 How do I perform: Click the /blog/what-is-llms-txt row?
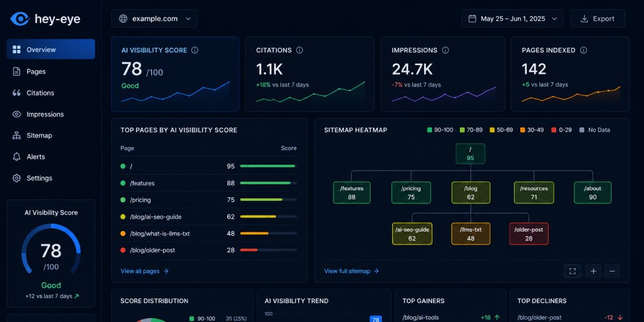(x=208, y=233)
